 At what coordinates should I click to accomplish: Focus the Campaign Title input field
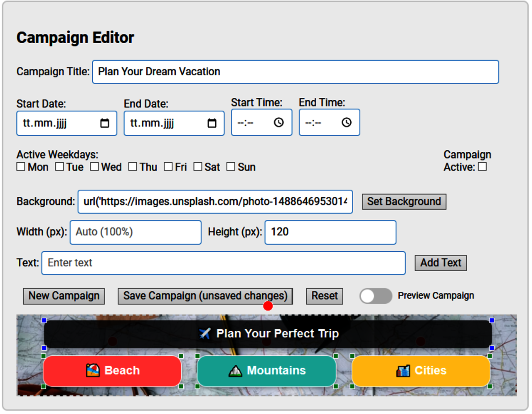click(x=295, y=72)
